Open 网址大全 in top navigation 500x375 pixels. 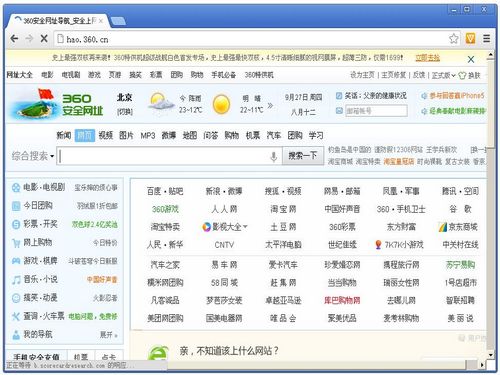20,75
